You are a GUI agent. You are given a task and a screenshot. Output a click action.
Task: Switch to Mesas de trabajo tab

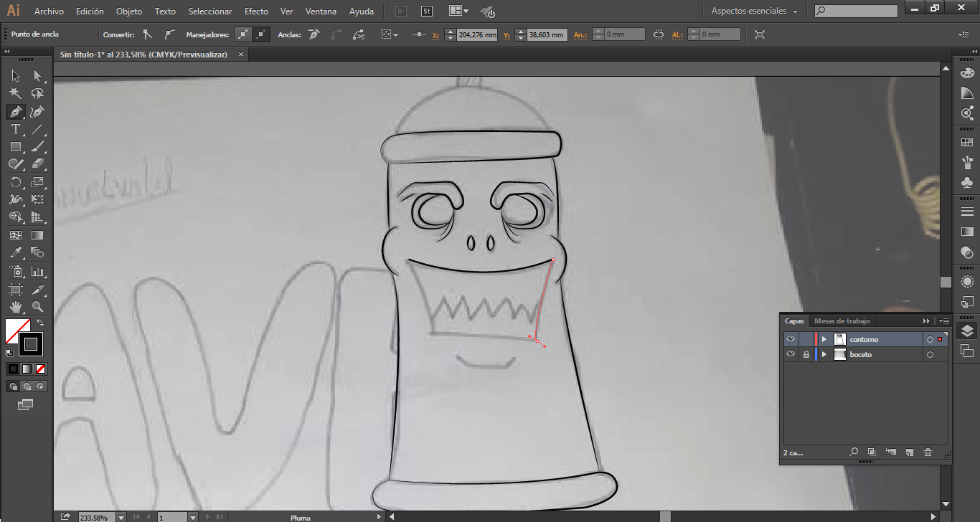(x=842, y=321)
